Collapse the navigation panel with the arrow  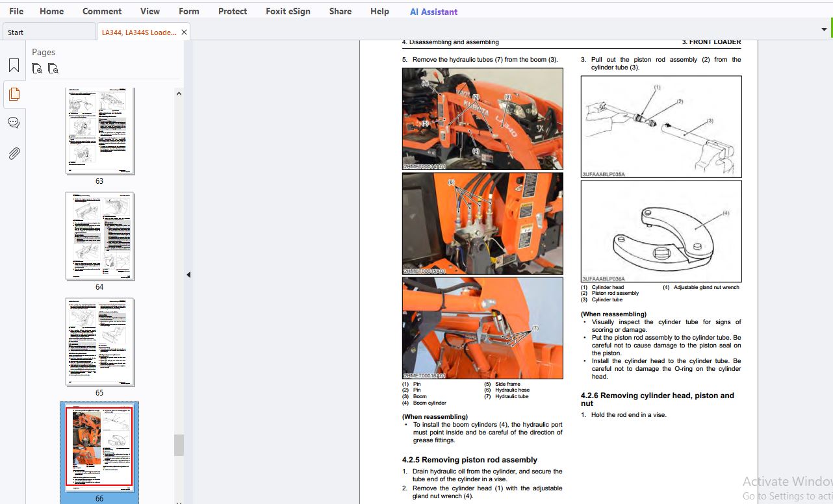[x=188, y=275]
